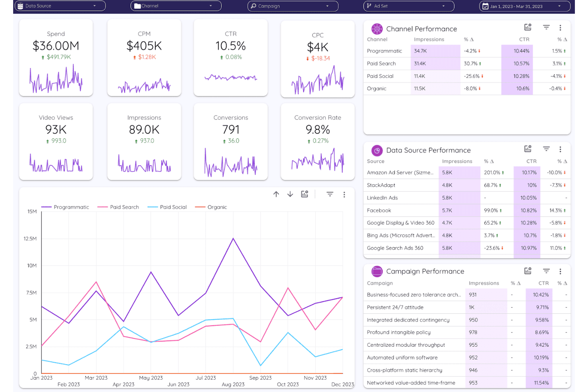Screen dimensions: 588x392
Task: Click the Campaign Performance explore chart icon
Action: [x=528, y=271]
